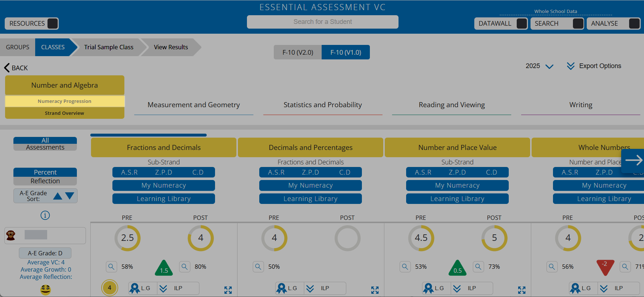The width and height of the screenshot is (644, 297).
Task: Switch to F-10 (V1.0) curriculum version
Action: tap(346, 52)
